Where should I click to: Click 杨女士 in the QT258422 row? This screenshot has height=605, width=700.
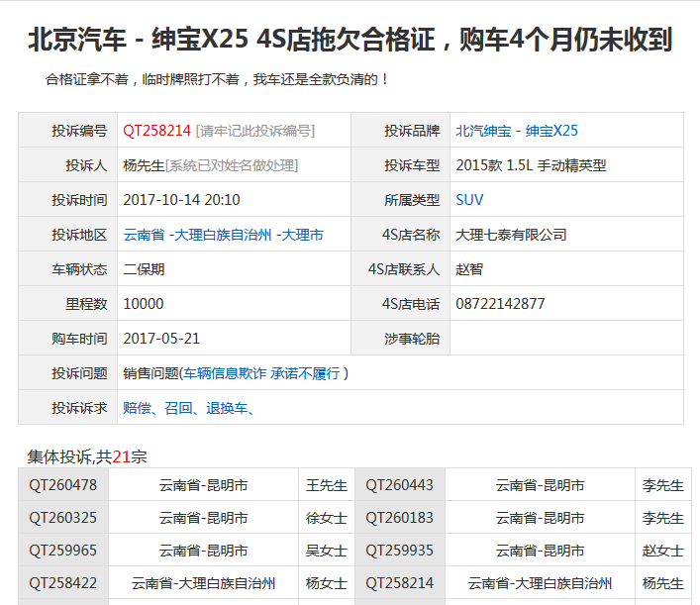[327, 582]
